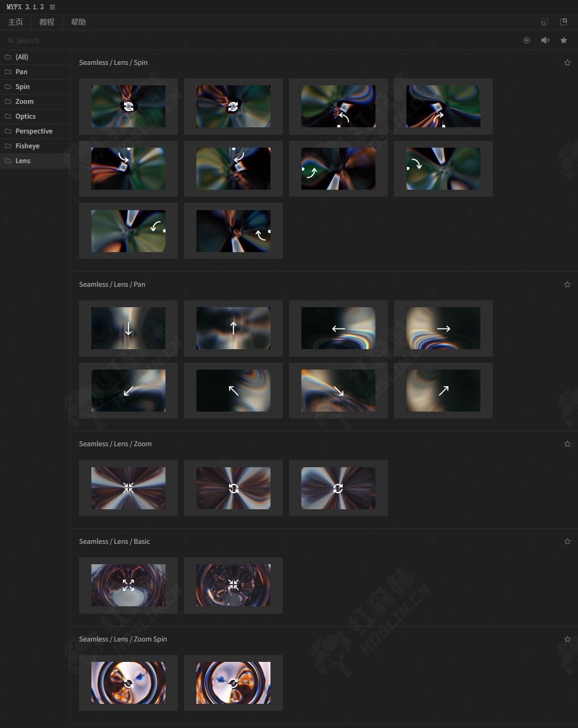Select the Pan folder category
578x728 pixels.
point(35,72)
